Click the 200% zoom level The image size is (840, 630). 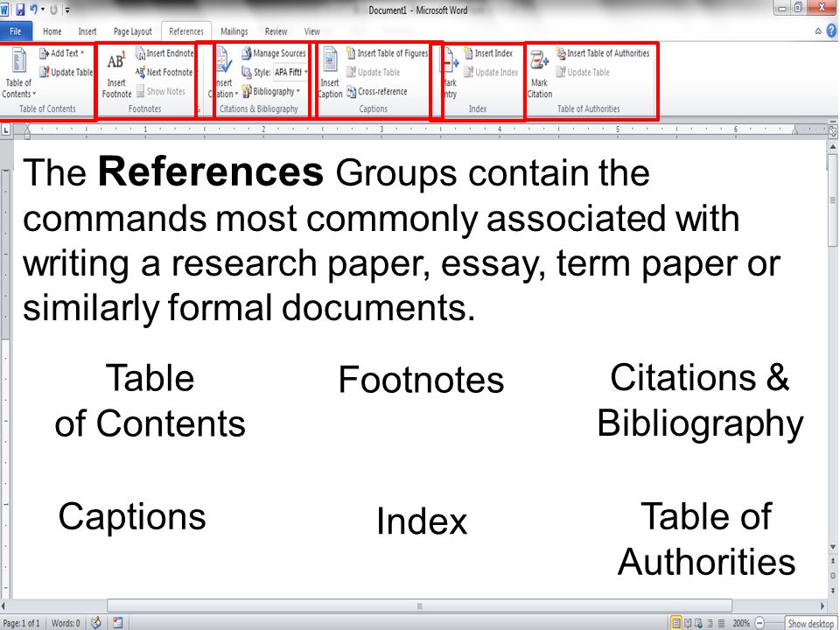click(x=741, y=623)
